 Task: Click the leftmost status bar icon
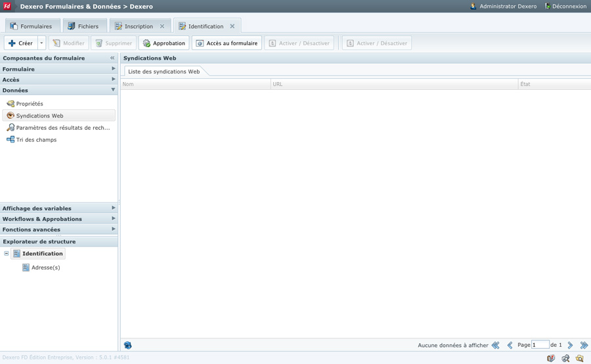[551, 358]
